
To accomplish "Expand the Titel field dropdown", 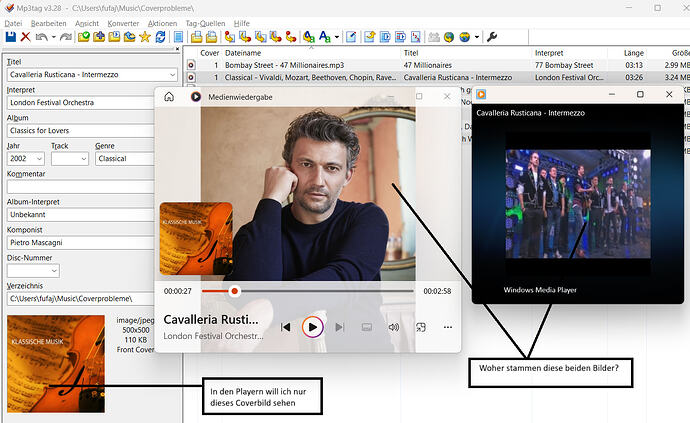I will tap(172, 75).
